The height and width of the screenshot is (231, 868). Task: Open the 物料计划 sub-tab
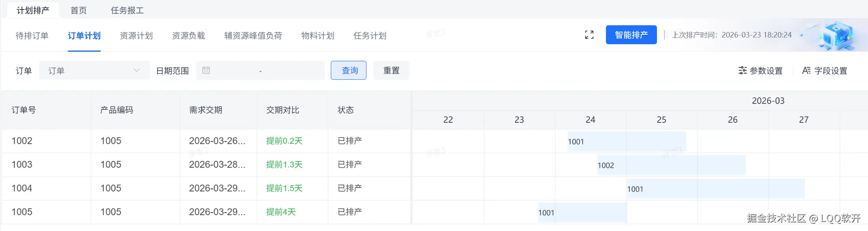tap(317, 36)
